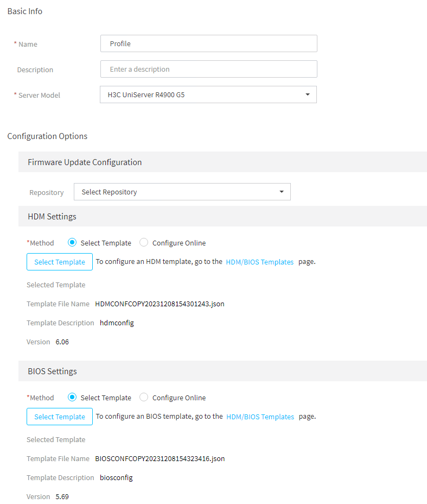This screenshot has height=504, width=427.
Task: Open HDM/BIOS Templates link in BIOS section
Action: (260, 417)
